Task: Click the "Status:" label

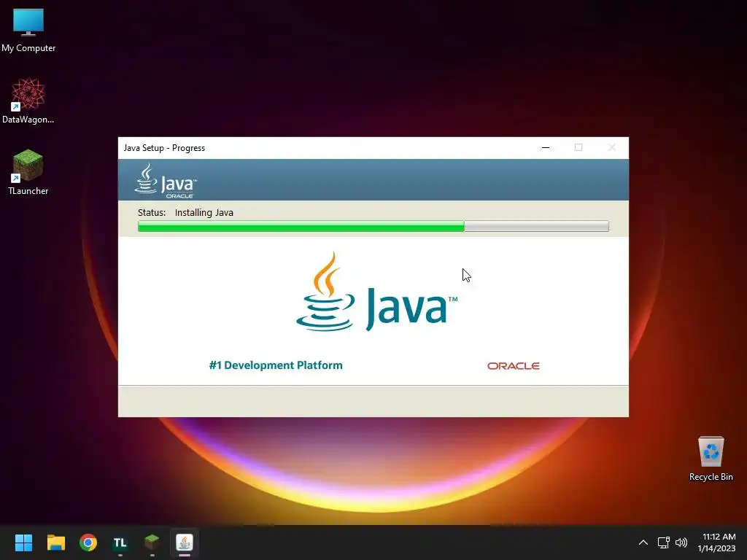Action: [152, 212]
